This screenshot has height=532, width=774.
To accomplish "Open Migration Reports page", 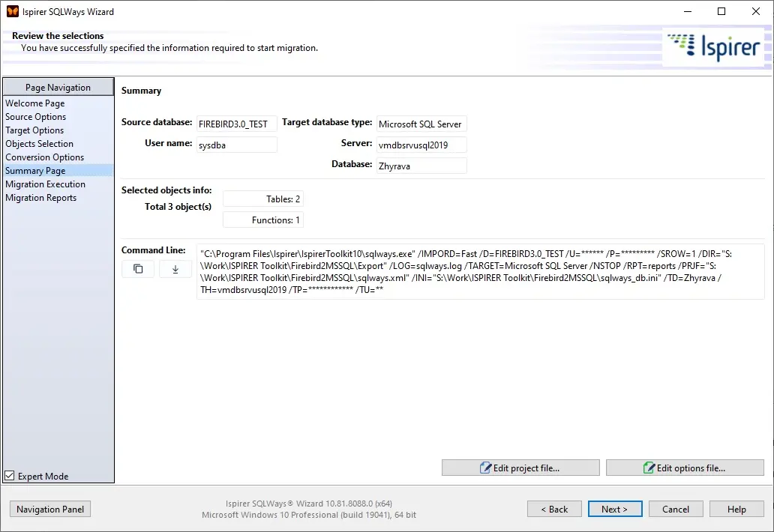I will (41, 198).
